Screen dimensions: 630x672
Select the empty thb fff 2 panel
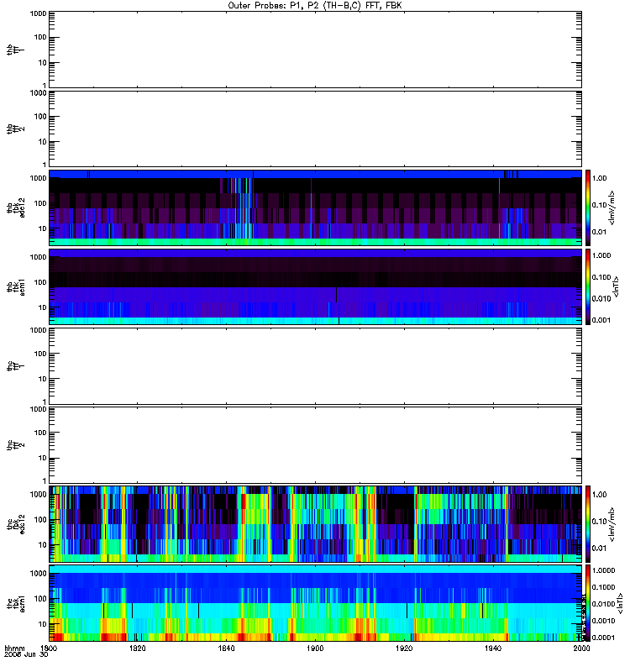(315, 129)
